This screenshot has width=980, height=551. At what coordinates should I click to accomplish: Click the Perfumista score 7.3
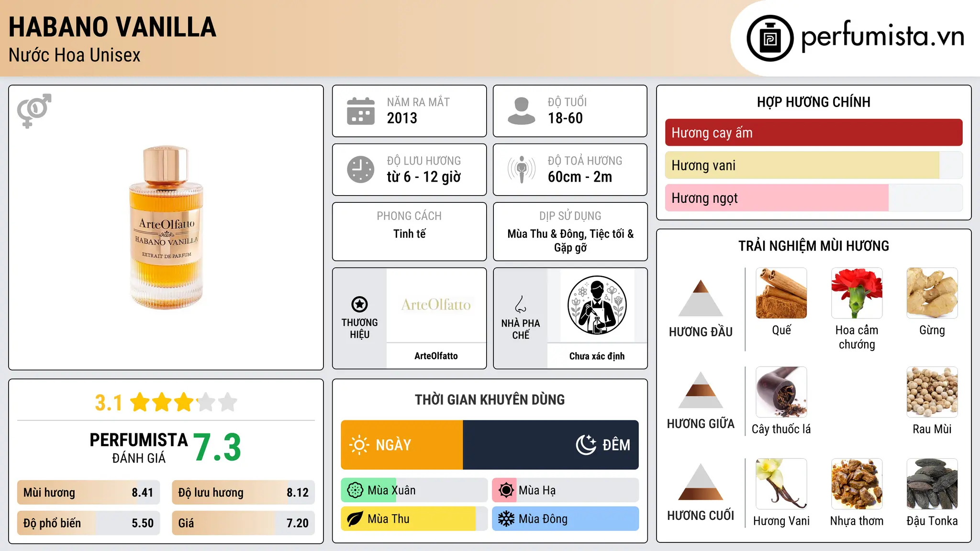click(x=217, y=447)
